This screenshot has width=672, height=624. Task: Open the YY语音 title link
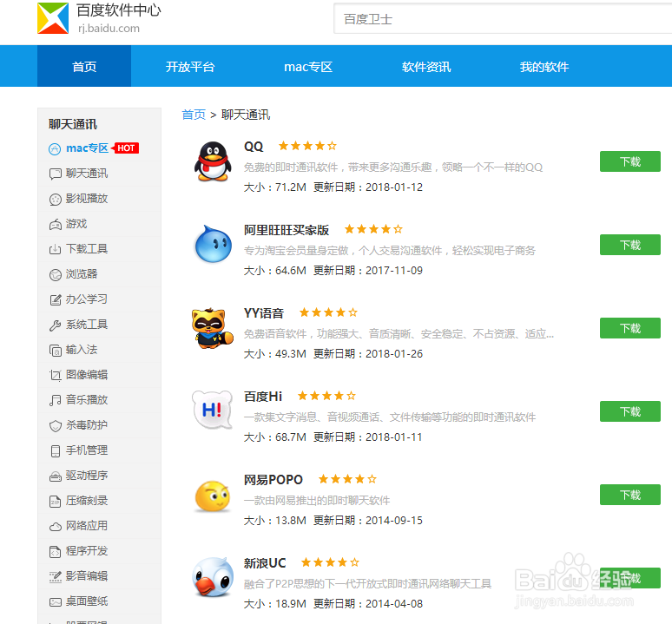tap(264, 313)
